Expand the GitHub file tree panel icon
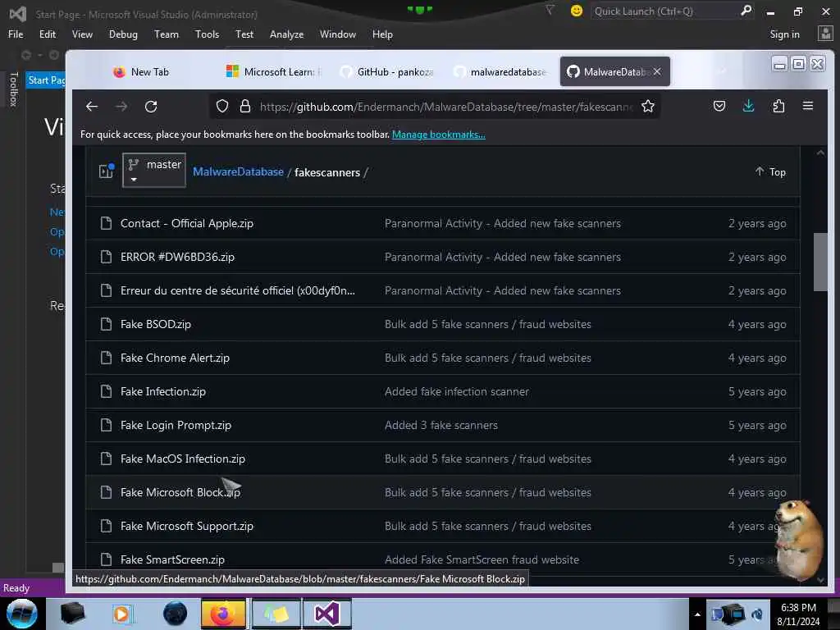 [x=106, y=171]
